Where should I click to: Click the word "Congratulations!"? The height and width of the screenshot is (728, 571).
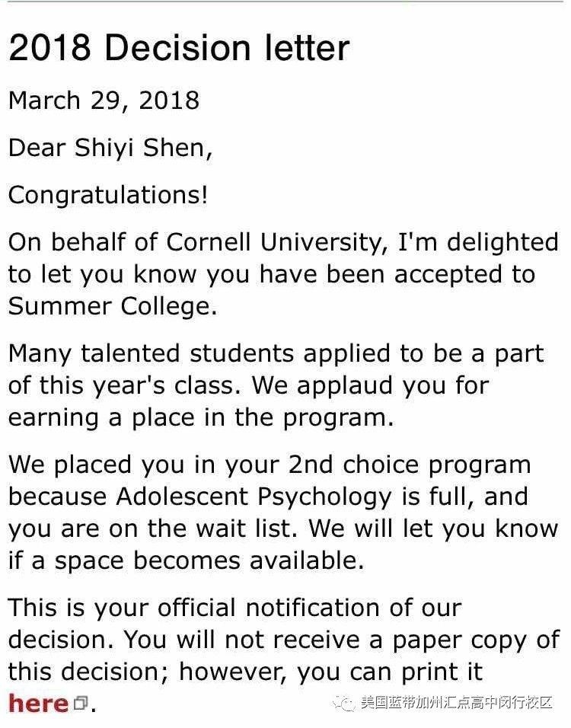pyautogui.click(x=108, y=195)
